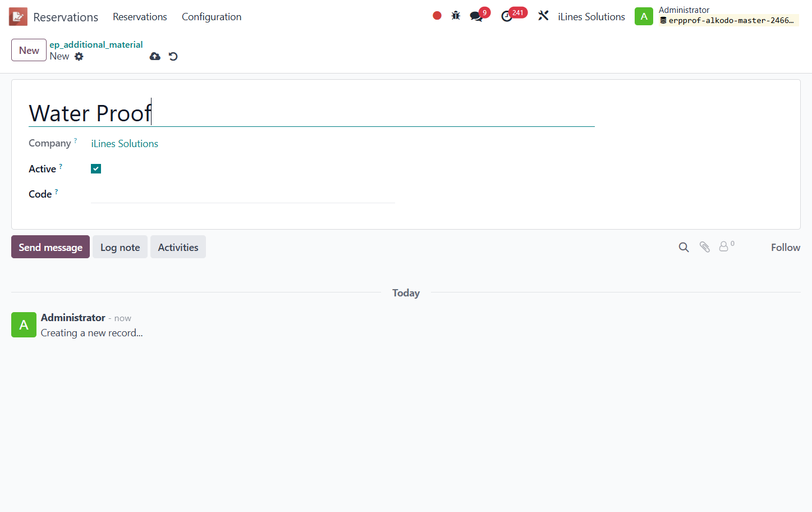Screen dimensions: 812x512
Task: Open the tools wrench icon
Action: (x=543, y=16)
